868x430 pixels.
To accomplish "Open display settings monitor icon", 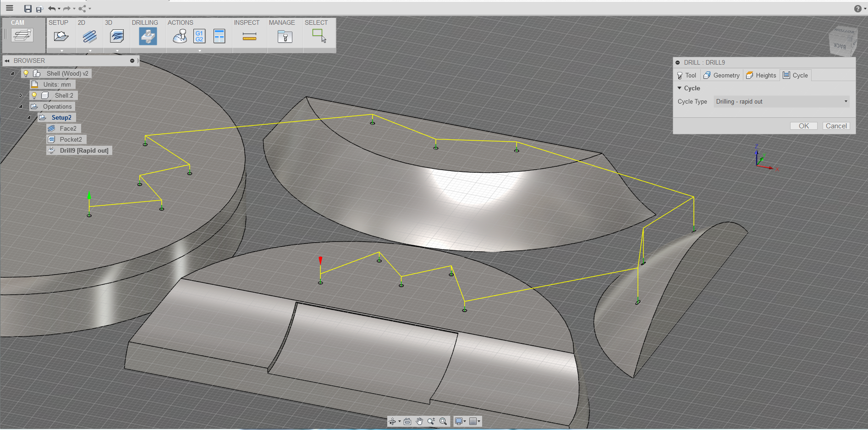I will point(459,421).
